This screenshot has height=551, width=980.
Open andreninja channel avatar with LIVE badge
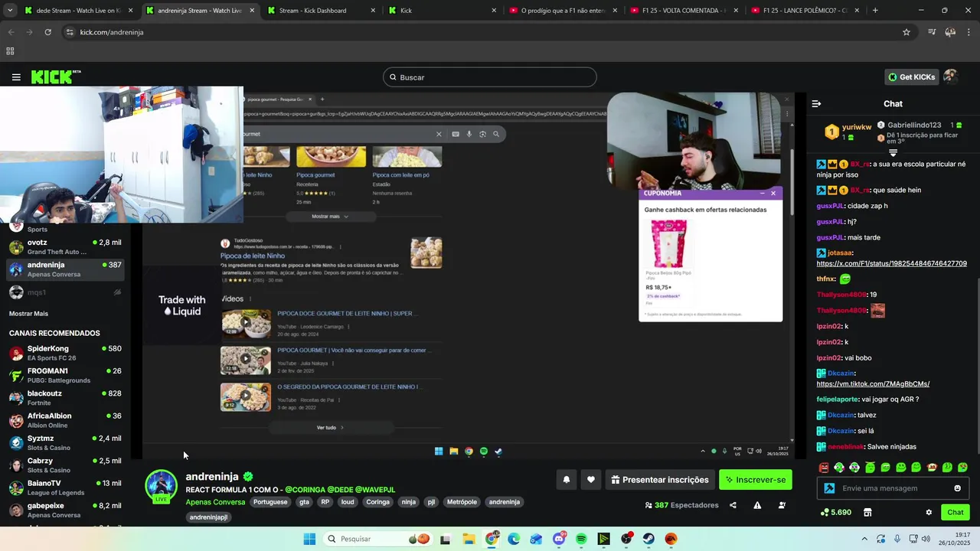click(x=162, y=487)
